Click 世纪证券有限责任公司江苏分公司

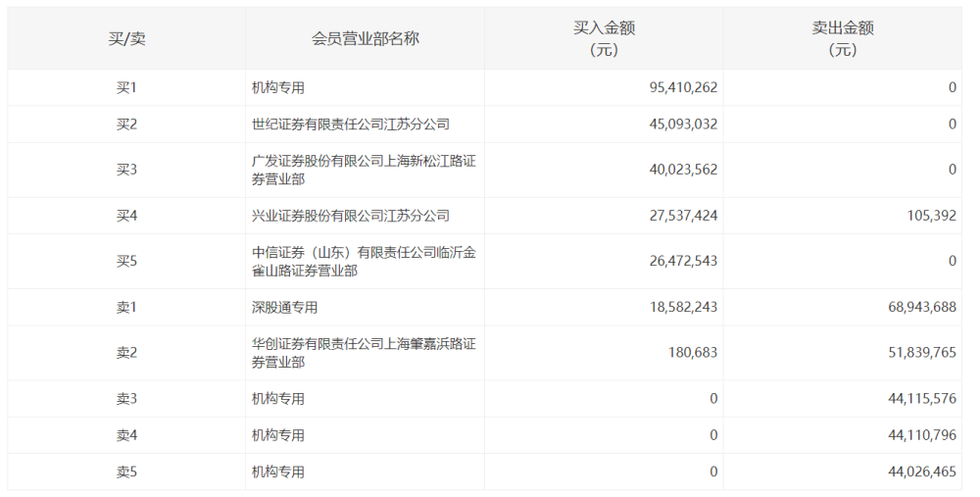[x=351, y=124]
